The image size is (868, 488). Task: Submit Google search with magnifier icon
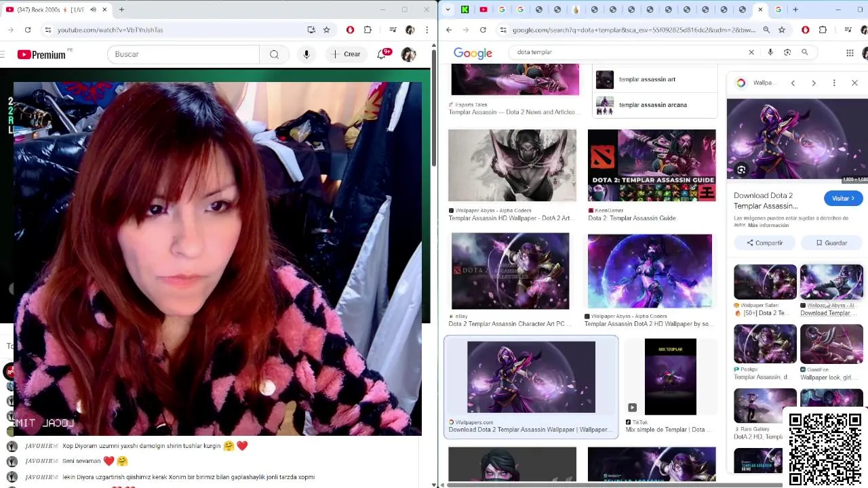click(x=805, y=52)
